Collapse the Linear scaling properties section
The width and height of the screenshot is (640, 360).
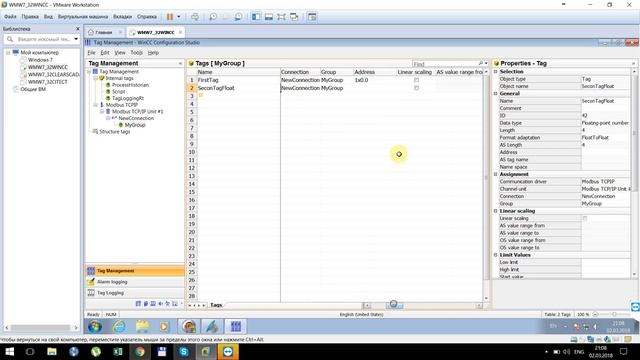(496, 211)
